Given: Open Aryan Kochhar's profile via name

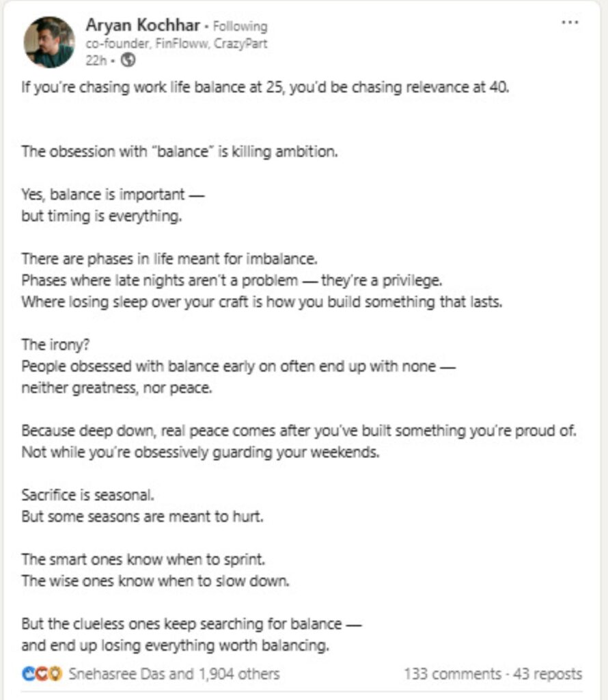Looking at the screenshot, I should pyautogui.click(x=143, y=25).
